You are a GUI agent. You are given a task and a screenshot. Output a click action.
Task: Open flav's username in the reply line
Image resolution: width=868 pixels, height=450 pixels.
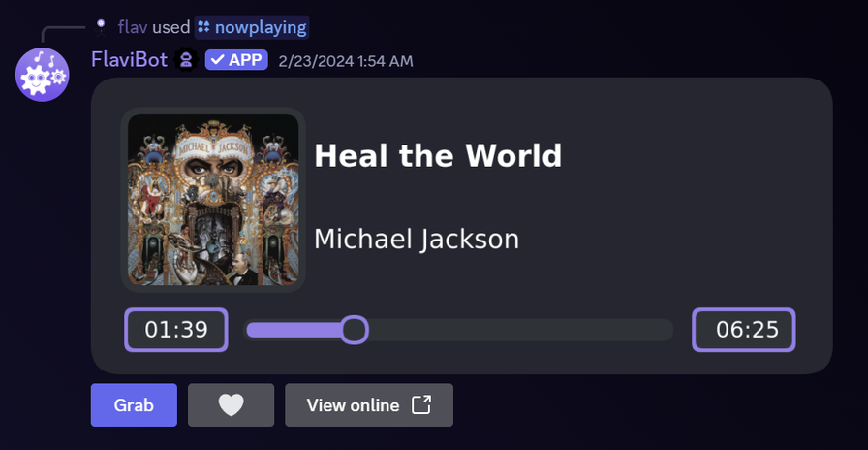click(133, 27)
